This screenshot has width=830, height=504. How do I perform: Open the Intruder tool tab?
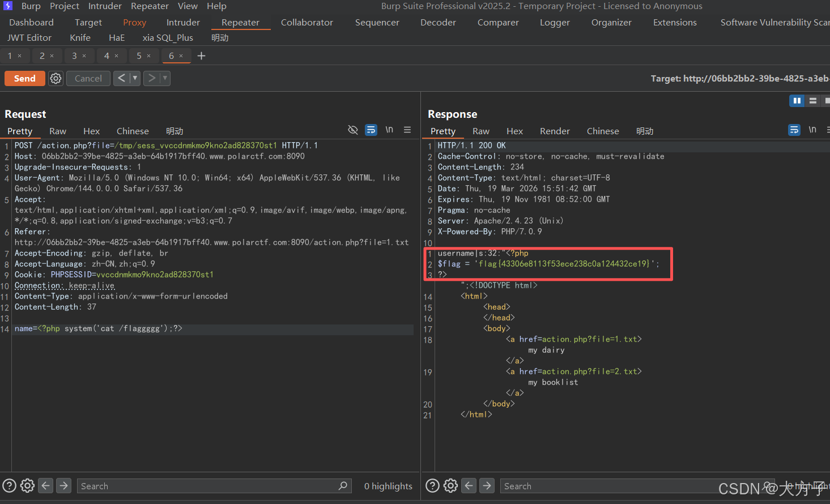[183, 22]
